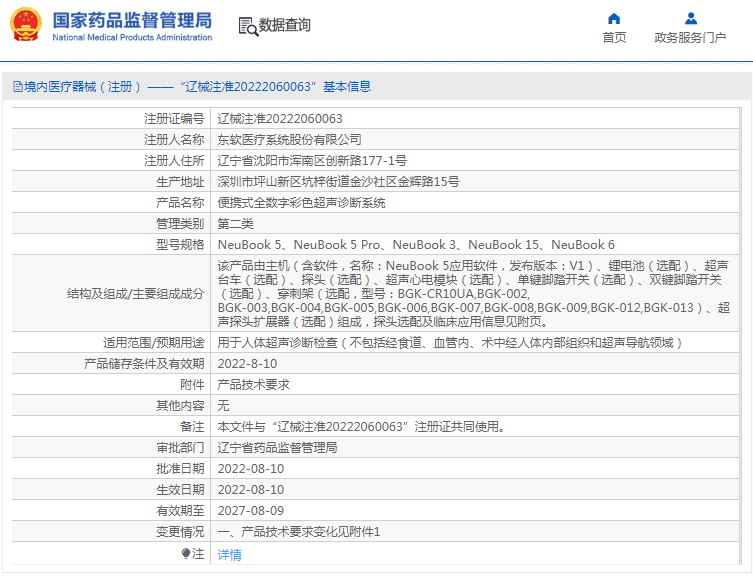
Task: Click 数据查询 text link
Action: [x=284, y=25]
